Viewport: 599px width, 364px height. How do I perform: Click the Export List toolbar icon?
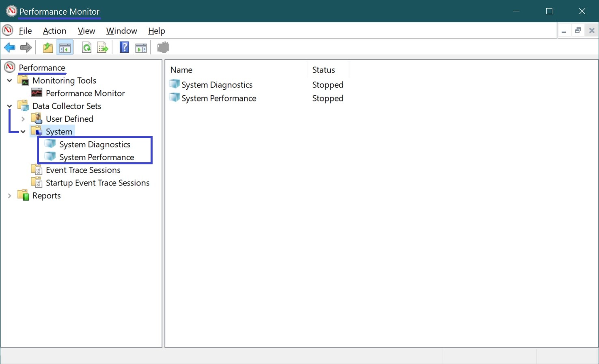tap(103, 48)
